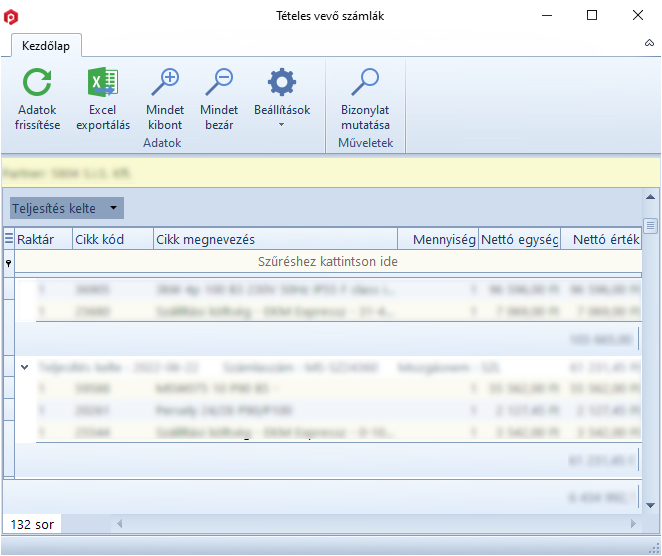Click the Bizonylat mutatása magnifier icon

tap(365, 83)
